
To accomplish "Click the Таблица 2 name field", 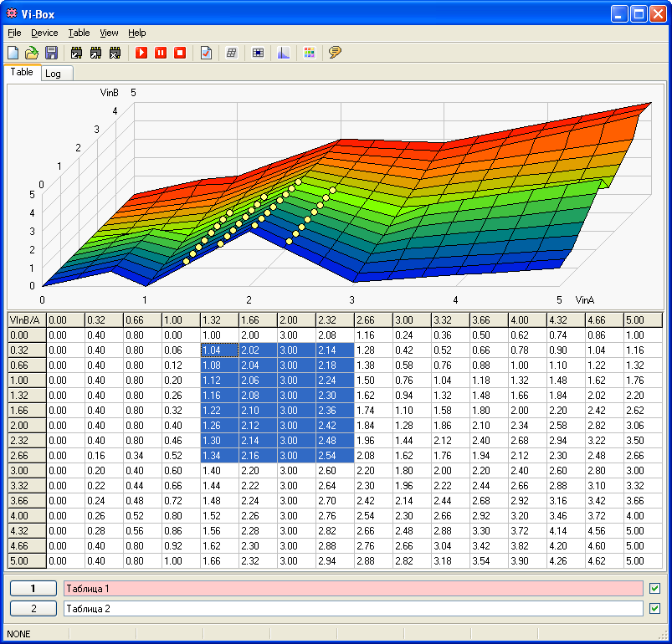I will pyautogui.click(x=352, y=609).
